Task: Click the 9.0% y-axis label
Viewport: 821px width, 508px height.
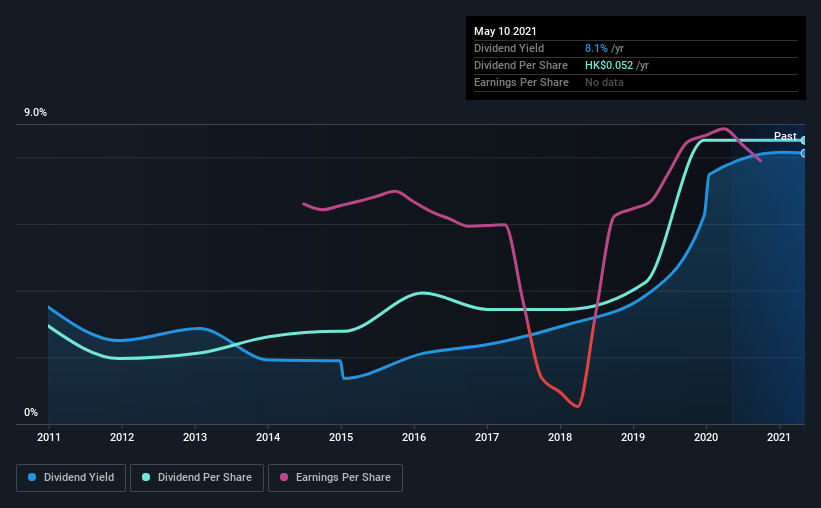Action: click(x=35, y=113)
